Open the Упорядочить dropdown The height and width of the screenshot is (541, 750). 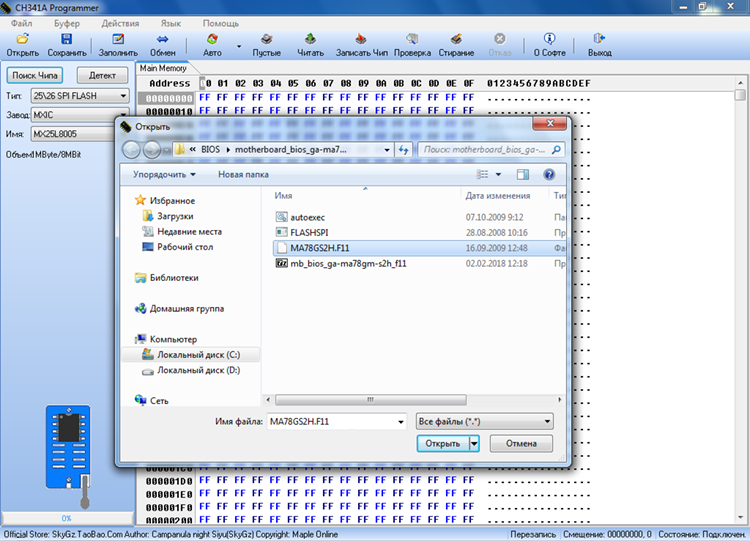pos(164,175)
